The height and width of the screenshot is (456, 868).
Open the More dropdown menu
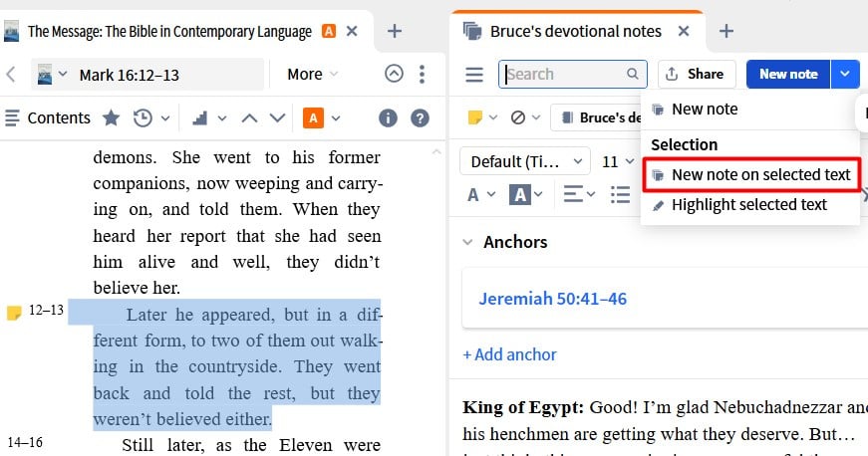tap(312, 74)
